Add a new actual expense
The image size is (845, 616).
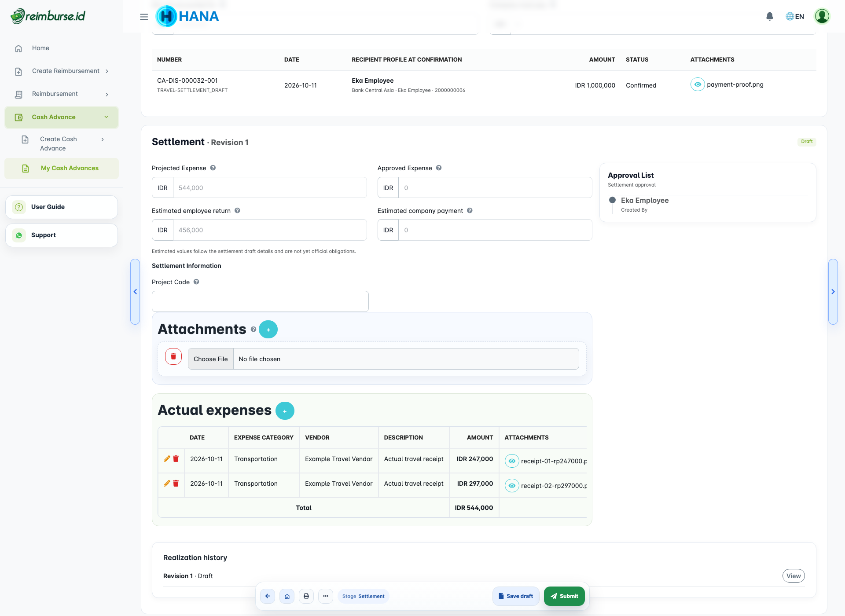pyautogui.click(x=285, y=411)
